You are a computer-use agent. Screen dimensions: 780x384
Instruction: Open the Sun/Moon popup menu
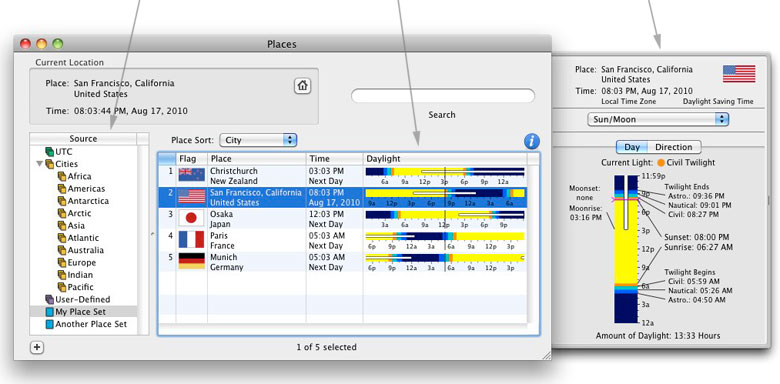658,119
